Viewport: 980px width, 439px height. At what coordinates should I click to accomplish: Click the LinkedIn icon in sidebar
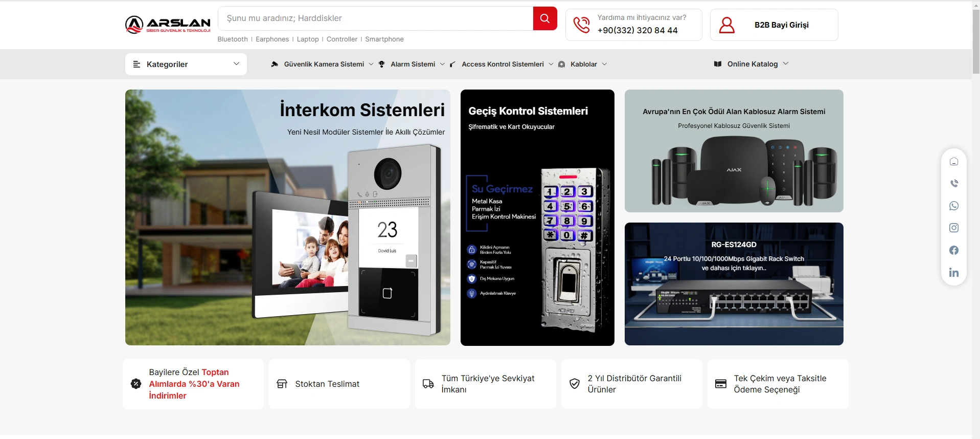point(953,273)
